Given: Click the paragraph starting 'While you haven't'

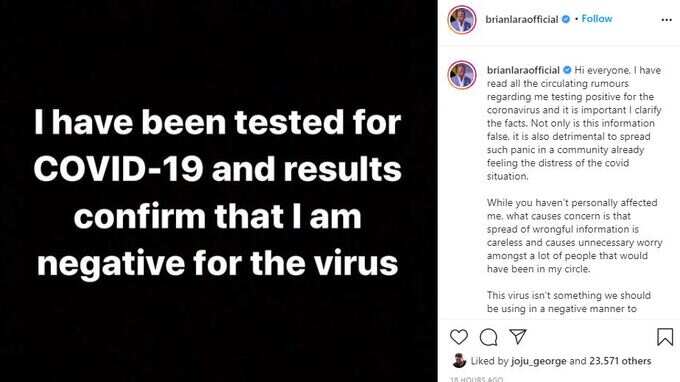Looking at the screenshot, I should 574,236.
